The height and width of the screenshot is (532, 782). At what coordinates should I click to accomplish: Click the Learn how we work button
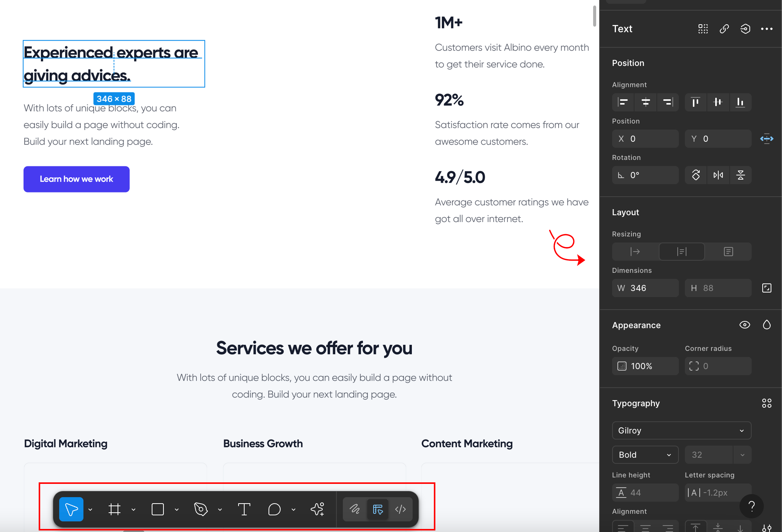[x=77, y=179]
